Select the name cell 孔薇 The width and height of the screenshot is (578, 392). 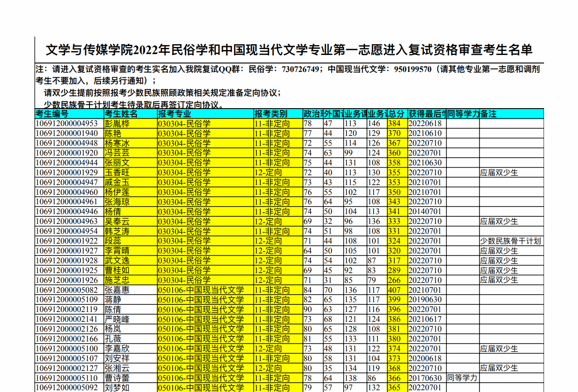[131, 339]
